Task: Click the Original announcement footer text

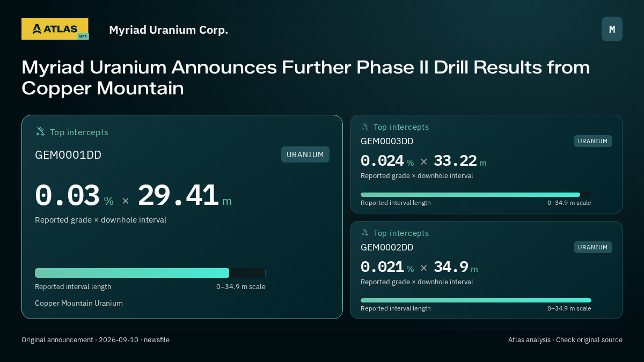Action: 96,339
